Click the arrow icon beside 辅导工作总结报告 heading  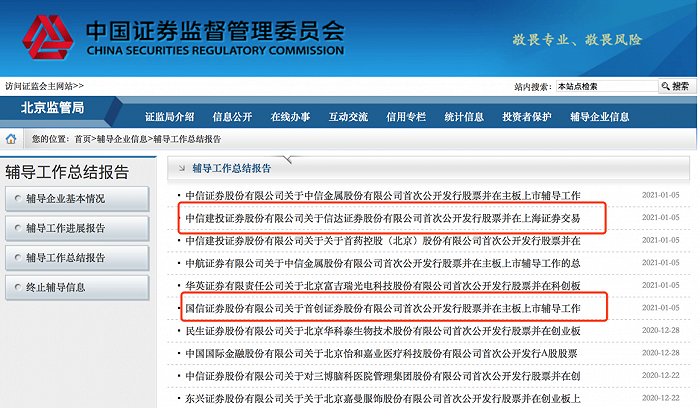coord(182,167)
